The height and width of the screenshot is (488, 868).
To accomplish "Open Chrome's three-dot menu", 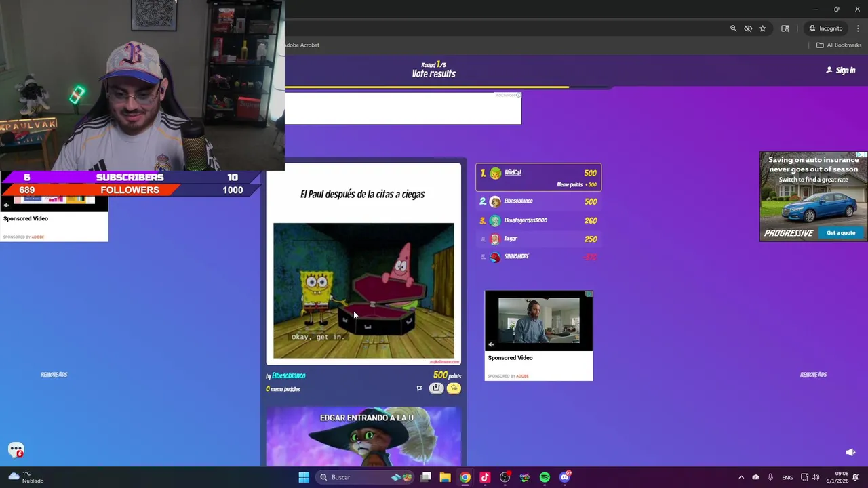I will pos(858,28).
